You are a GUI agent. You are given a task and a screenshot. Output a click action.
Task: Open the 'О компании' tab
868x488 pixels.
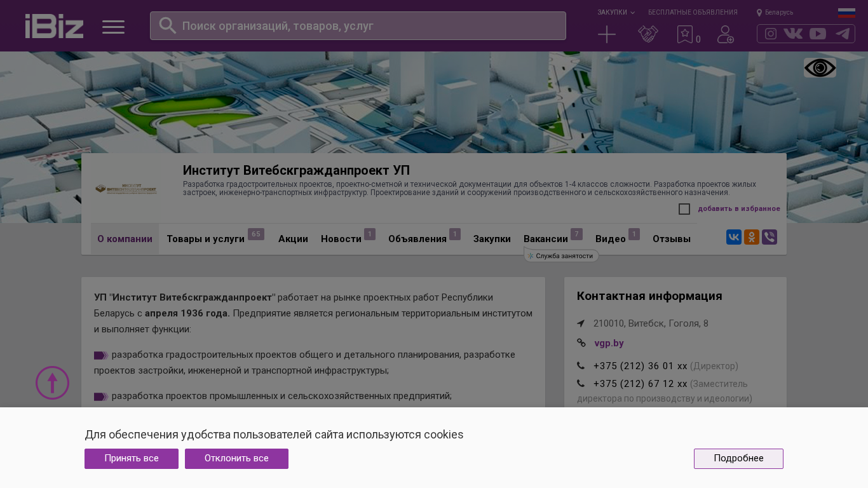[x=125, y=239]
